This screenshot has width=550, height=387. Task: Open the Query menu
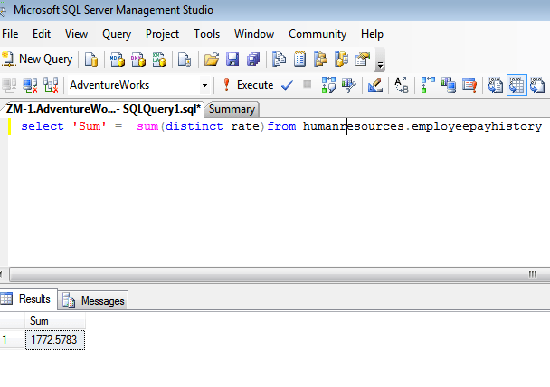point(116,34)
